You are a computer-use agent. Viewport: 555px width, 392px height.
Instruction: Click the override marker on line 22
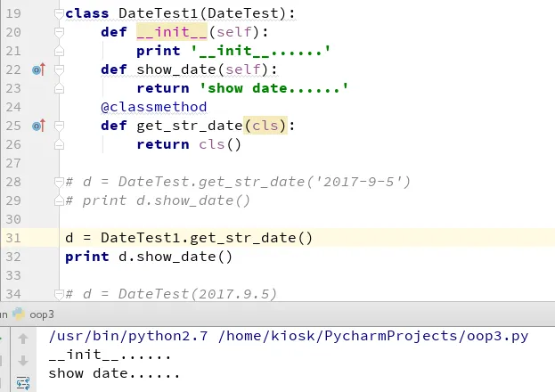click(38, 69)
